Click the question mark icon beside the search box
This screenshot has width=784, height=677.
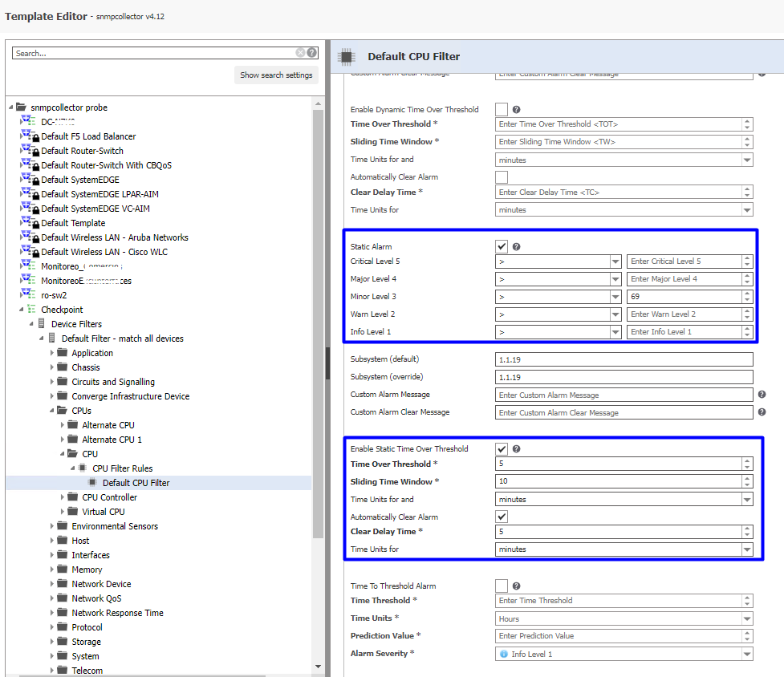tap(312, 52)
